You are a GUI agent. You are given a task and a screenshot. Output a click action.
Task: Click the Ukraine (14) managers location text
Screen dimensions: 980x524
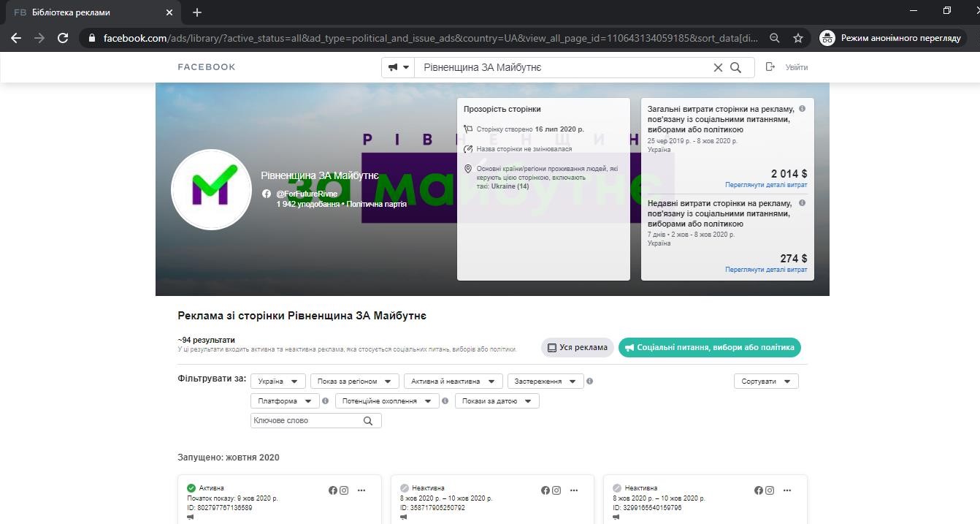tap(510, 186)
